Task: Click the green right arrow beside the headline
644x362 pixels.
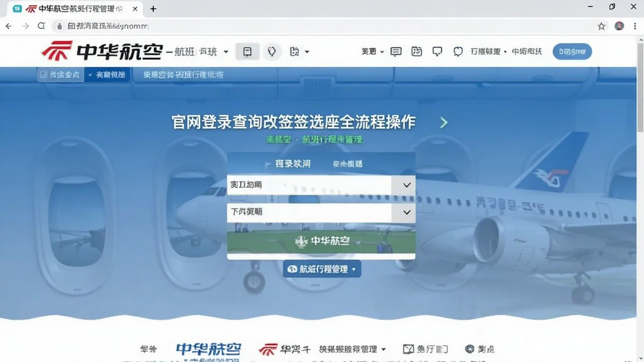Action: point(443,123)
